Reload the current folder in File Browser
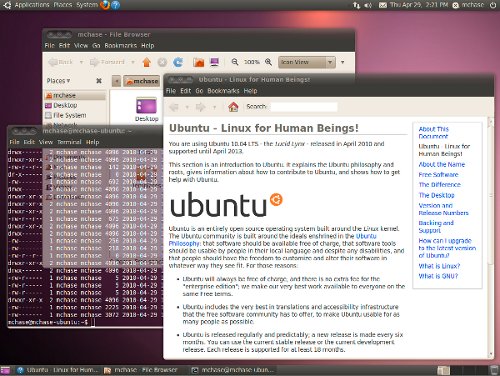The image size is (500, 376). click(x=178, y=62)
